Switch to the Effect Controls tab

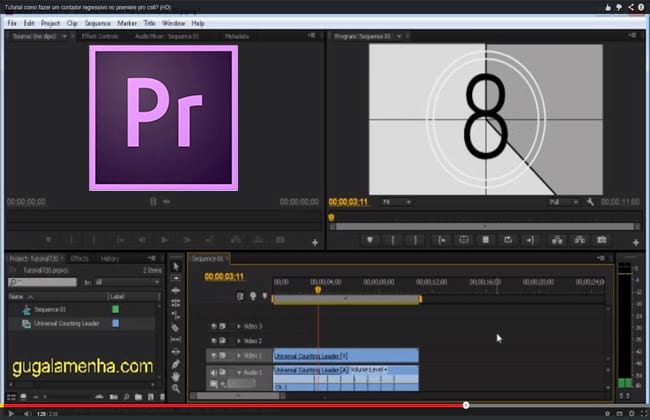pyautogui.click(x=100, y=36)
